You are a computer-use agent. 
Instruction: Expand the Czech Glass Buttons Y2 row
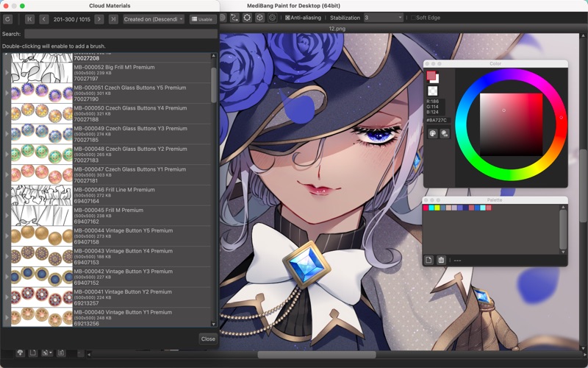point(7,154)
